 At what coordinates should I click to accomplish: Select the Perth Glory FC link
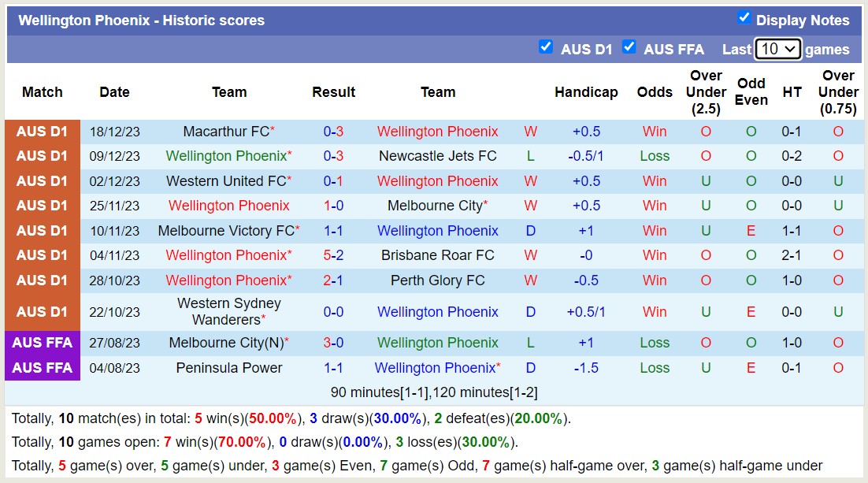click(438, 281)
